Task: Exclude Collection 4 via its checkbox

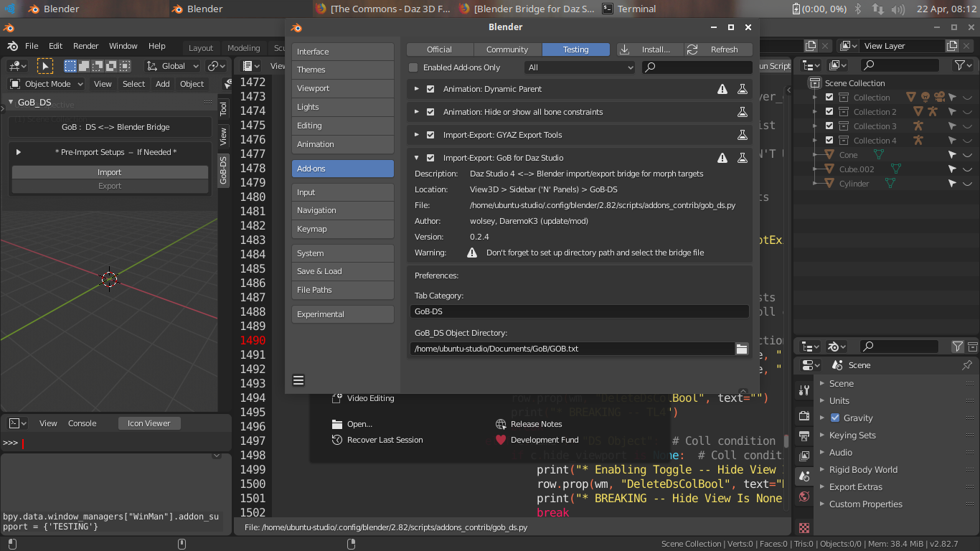Action: point(829,141)
